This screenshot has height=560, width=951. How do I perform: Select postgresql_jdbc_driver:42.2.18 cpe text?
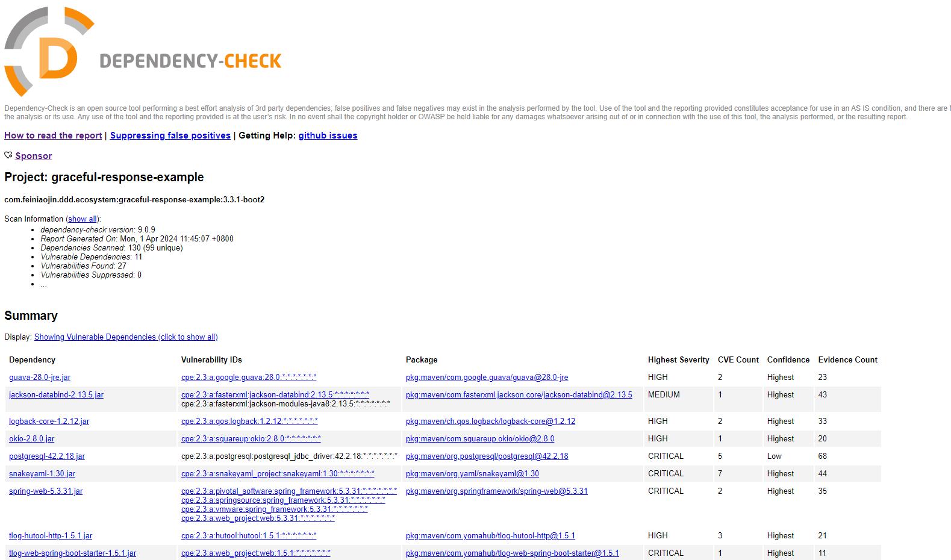289,456
